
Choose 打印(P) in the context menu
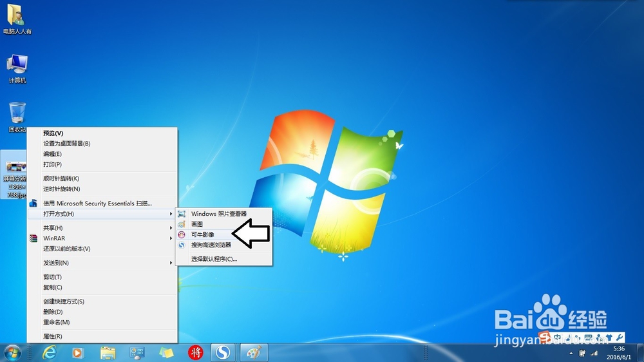(x=102, y=164)
